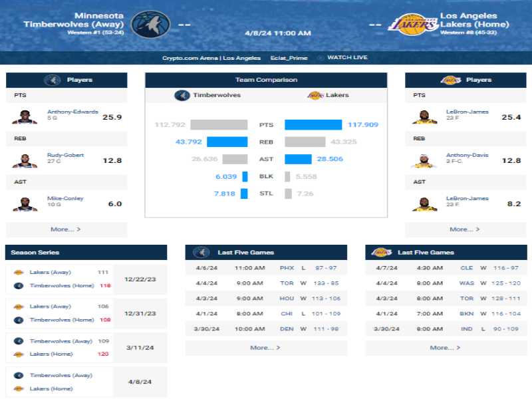Click the Timberwolves icon in Team Comparison
532x399 pixels.
182,95
